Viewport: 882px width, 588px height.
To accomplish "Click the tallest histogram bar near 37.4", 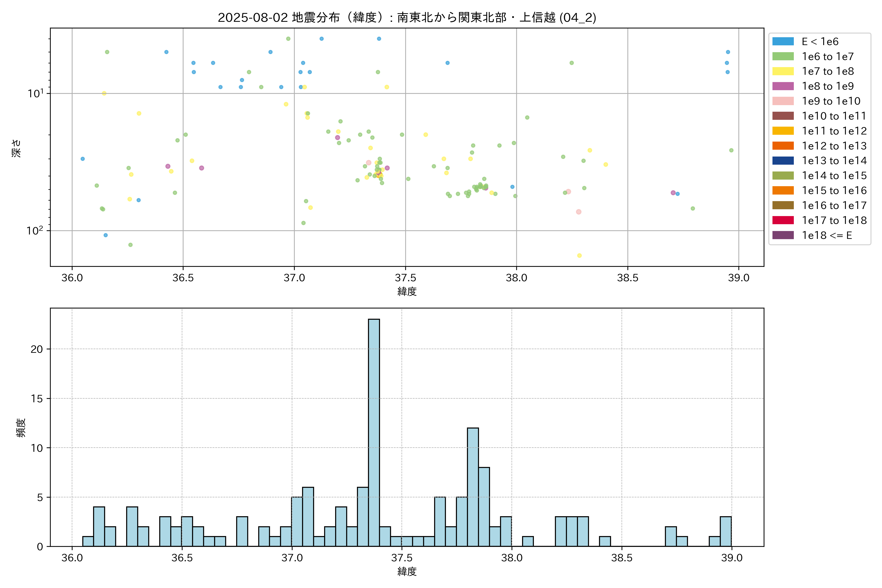I will 374,431.
